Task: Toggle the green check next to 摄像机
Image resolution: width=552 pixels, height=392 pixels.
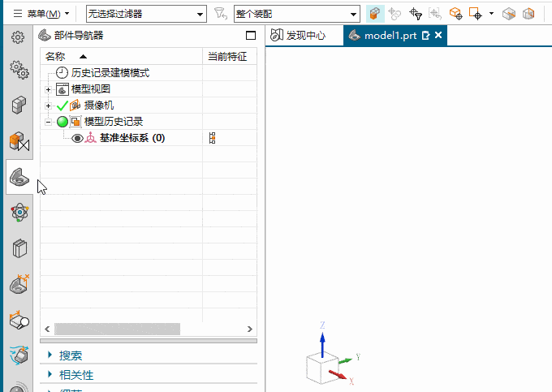Action: [x=63, y=106]
